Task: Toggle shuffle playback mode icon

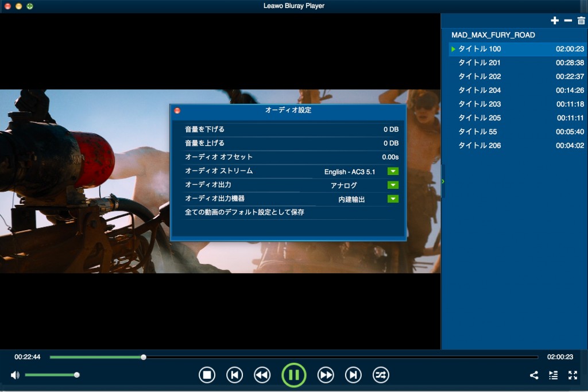Action: [x=381, y=375]
